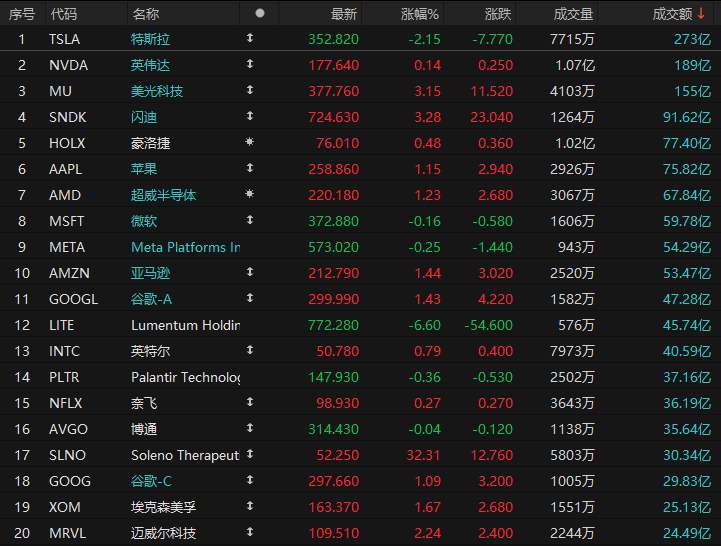Click the marker icon in the GOOG row

click(x=250, y=480)
